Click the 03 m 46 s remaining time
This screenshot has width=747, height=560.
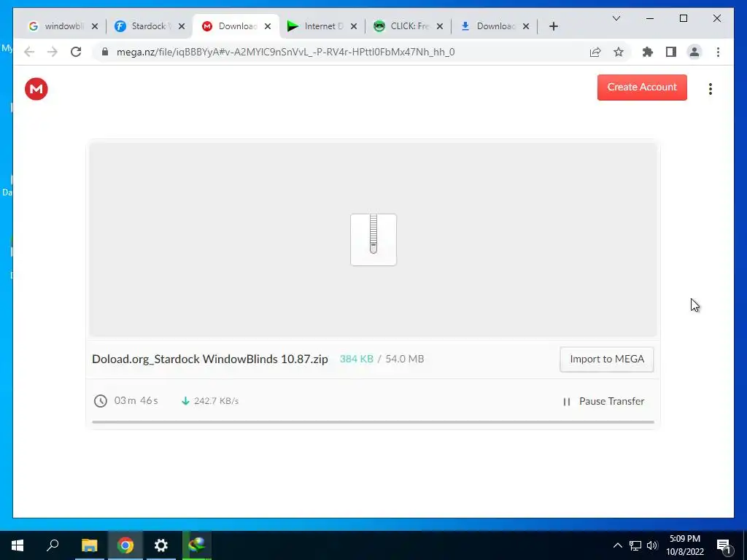pyautogui.click(x=136, y=400)
